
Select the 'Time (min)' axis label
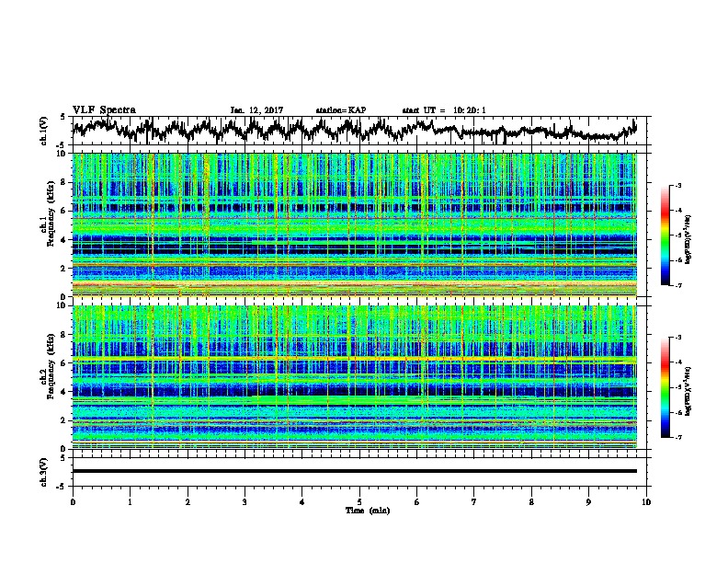point(368,511)
